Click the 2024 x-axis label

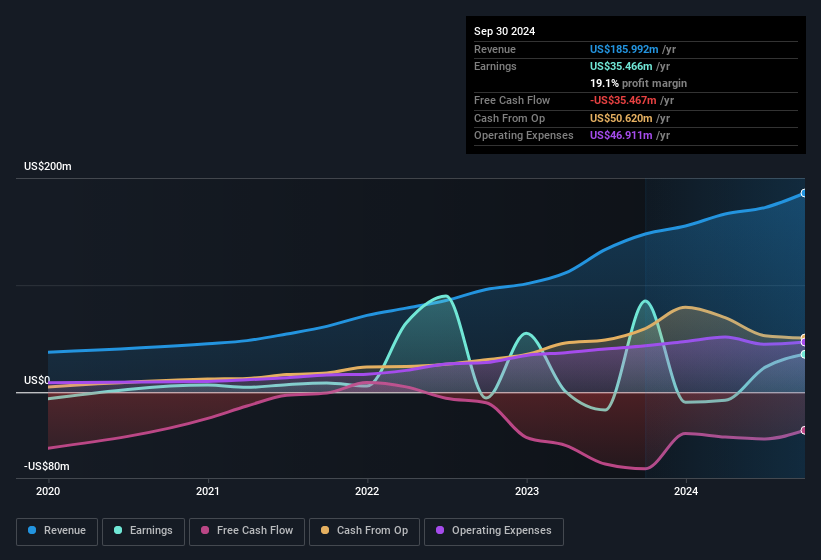[x=686, y=491]
